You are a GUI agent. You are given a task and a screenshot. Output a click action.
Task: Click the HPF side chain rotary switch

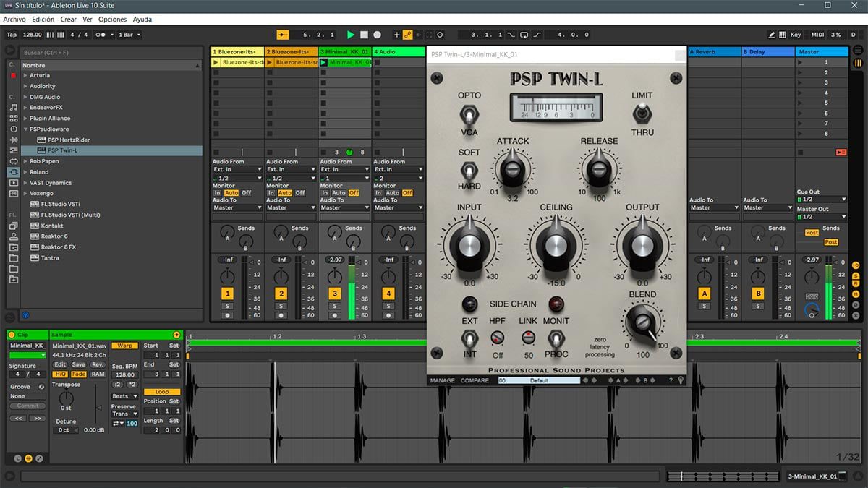pos(497,338)
